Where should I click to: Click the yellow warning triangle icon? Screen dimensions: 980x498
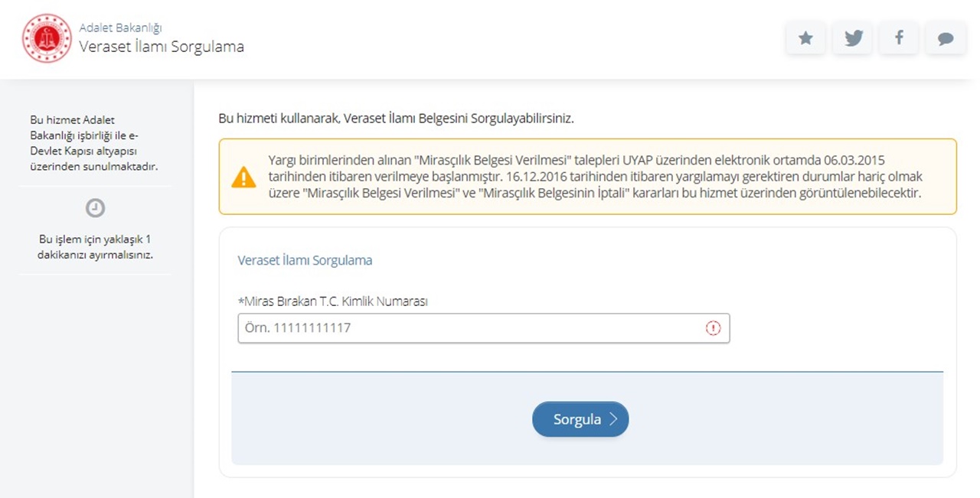click(243, 177)
